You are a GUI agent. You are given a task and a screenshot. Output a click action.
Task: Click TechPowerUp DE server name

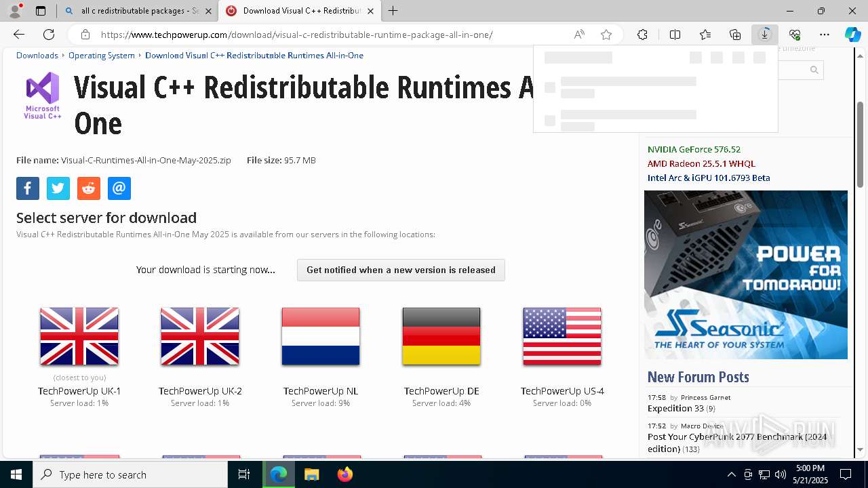(x=441, y=391)
